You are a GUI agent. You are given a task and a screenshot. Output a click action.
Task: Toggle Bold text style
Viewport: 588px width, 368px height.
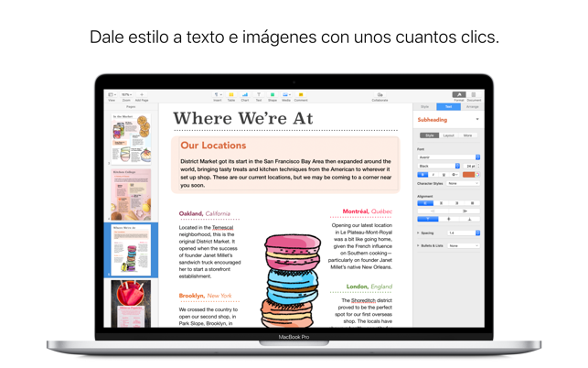pos(422,175)
